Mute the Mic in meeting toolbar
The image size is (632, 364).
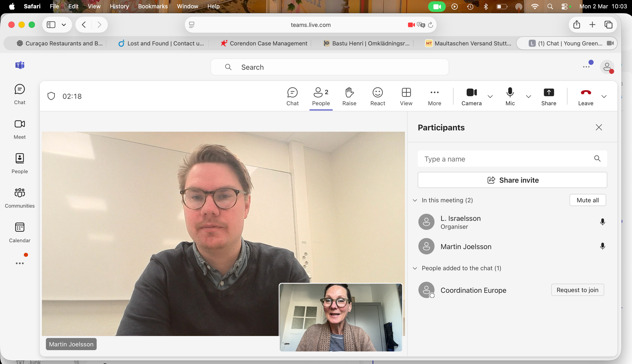tap(510, 96)
